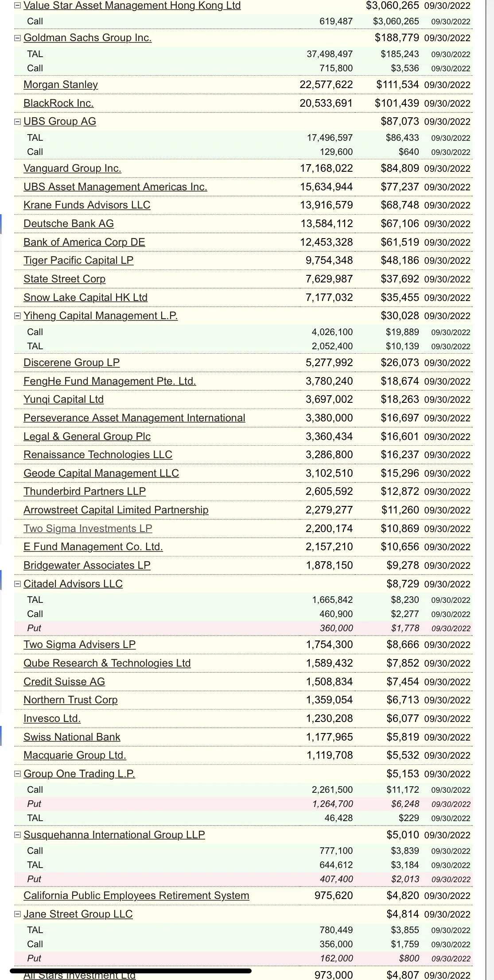Open Bridgewater Associates LP link
Image resolution: width=494 pixels, height=980 pixels.
[x=87, y=565]
